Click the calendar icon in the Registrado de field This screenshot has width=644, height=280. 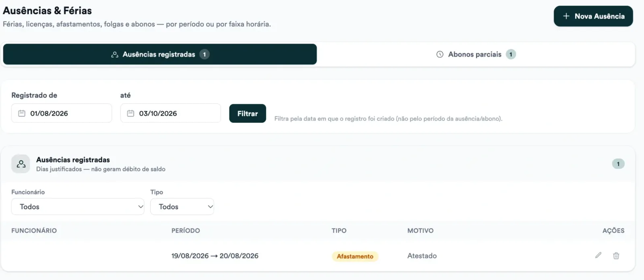pyautogui.click(x=22, y=113)
